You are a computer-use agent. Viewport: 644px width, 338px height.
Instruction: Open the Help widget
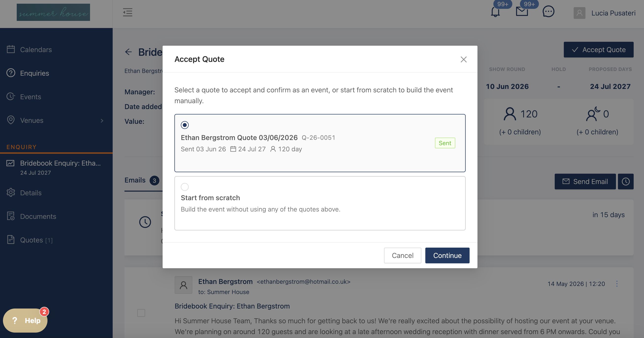25,321
